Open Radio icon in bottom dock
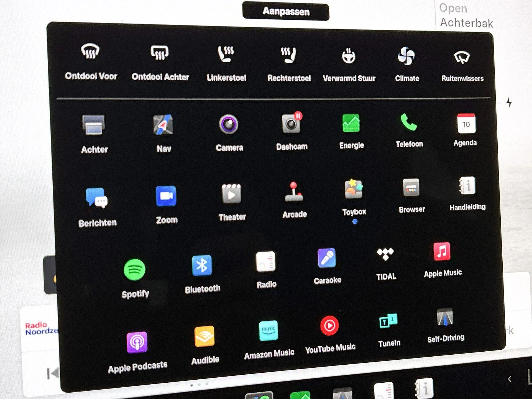The width and height of the screenshot is (532, 399). [384, 390]
